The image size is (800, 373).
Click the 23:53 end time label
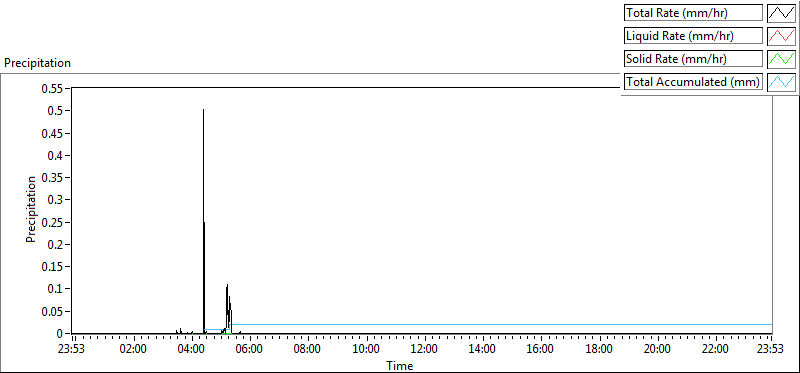771,350
